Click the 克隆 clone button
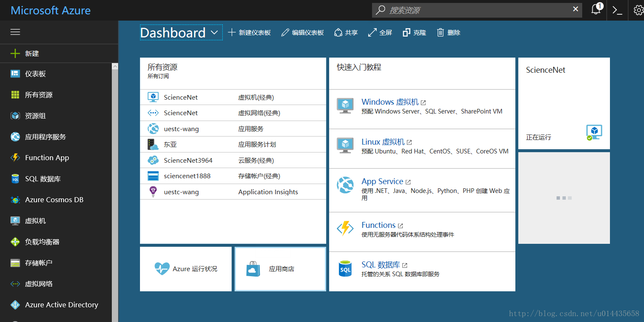Screen dimensions: 644x322 point(414,32)
